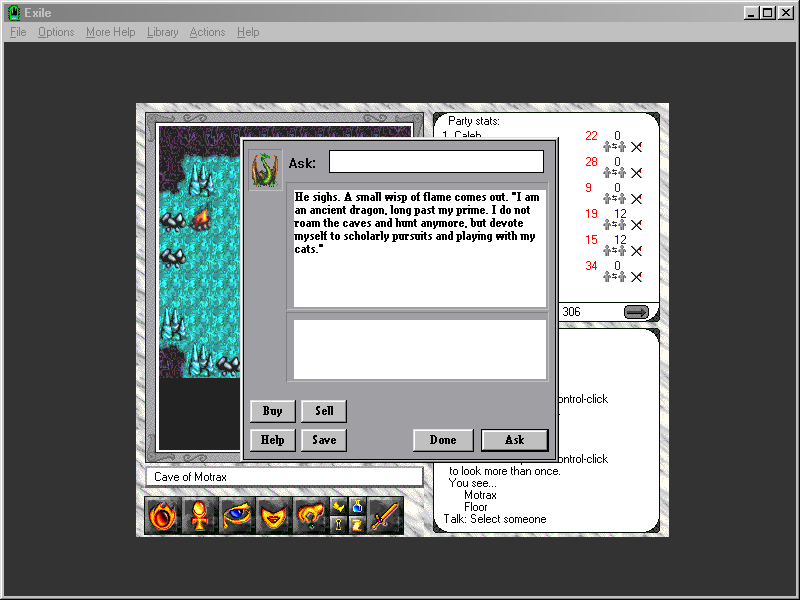Click 'Floor' in the message log
This screenshot has width=800, height=600.
(x=476, y=507)
